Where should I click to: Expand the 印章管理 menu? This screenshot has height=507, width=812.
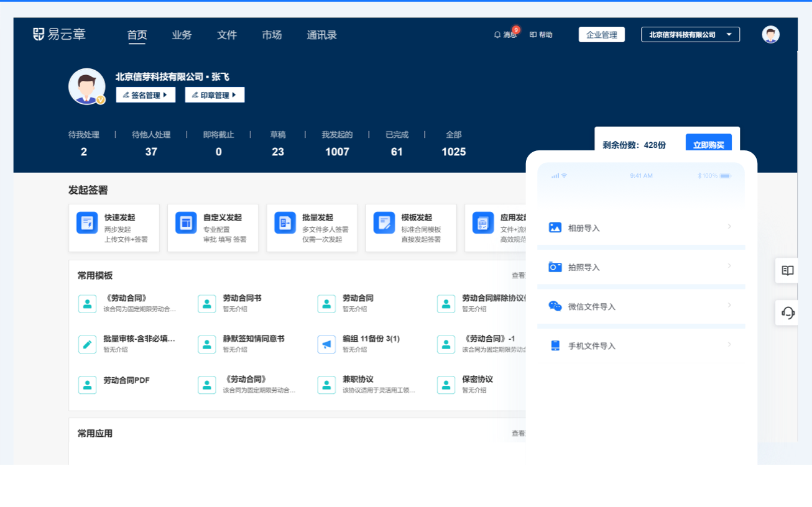[x=215, y=95]
